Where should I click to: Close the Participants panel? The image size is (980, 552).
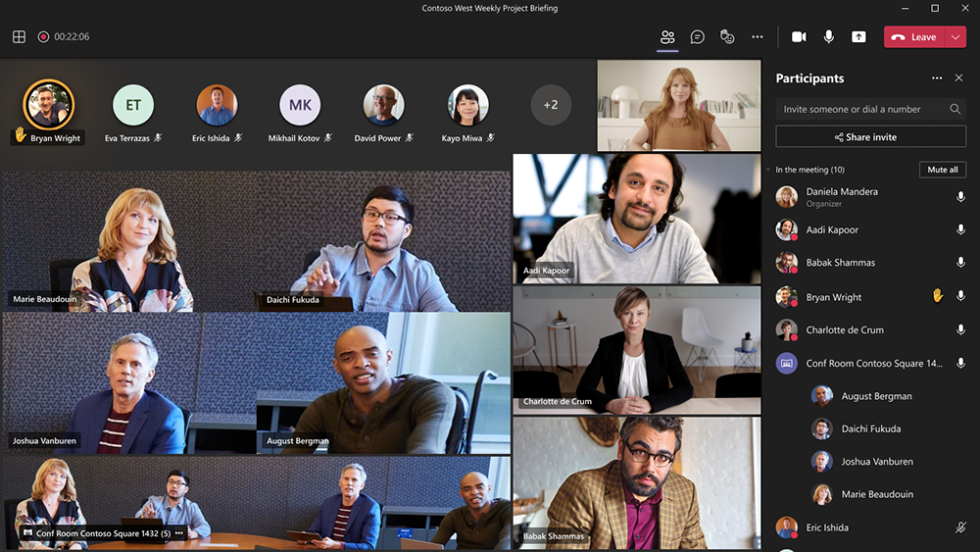tap(958, 77)
